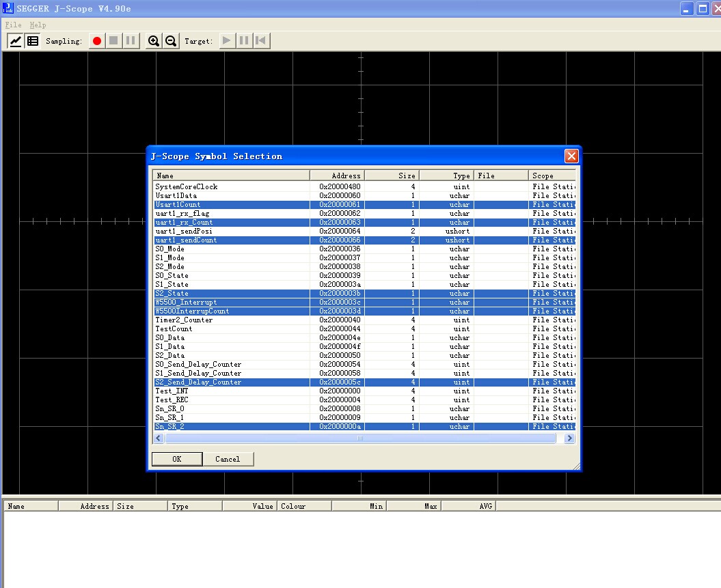
Task: Click AVG column header in bottom panel
Action: pyautogui.click(x=468, y=506)
